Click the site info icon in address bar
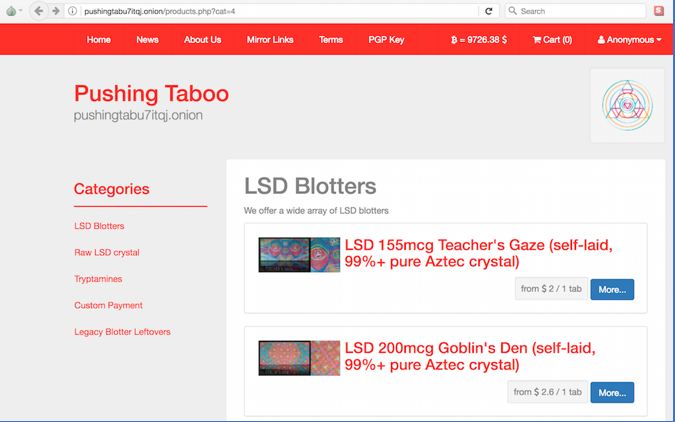This screenshot has width=675, height=422. [x=72, y=11]
